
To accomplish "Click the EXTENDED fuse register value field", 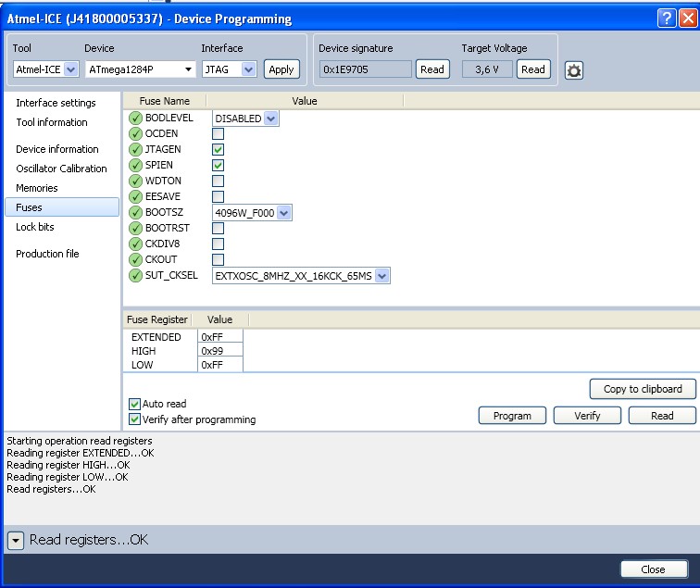I will 220,337.
